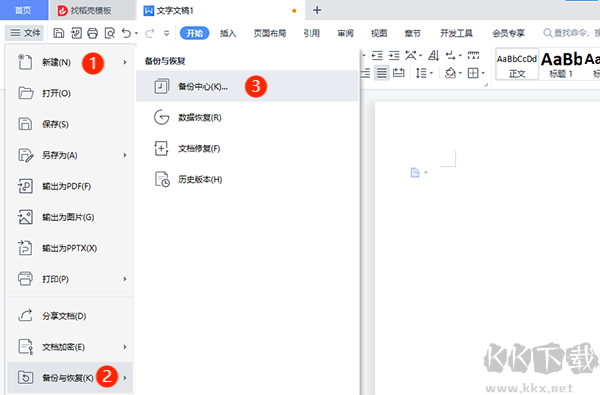Switch to the 会员专享 ribbon tab
This screenshot has height=395, width=600.
point(508,33)
